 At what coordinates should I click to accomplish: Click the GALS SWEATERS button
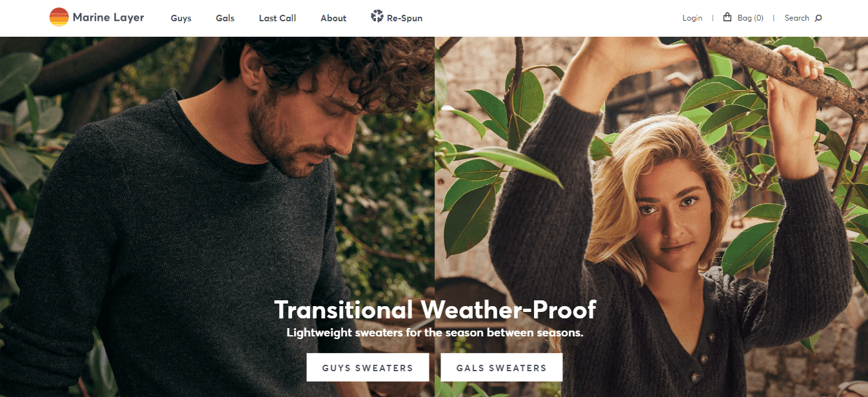pyautogui.click(x=502, y=367)
